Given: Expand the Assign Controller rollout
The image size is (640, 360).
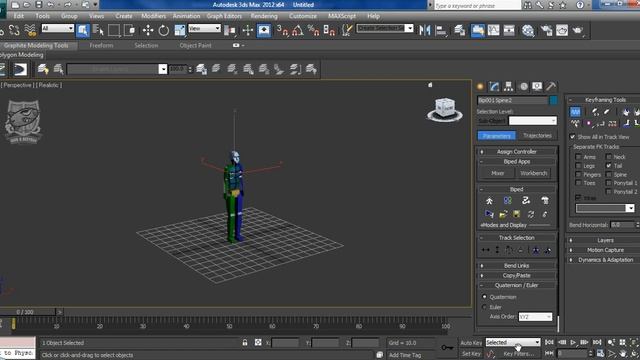Looking at the screenshot, I should click(516, 151).
